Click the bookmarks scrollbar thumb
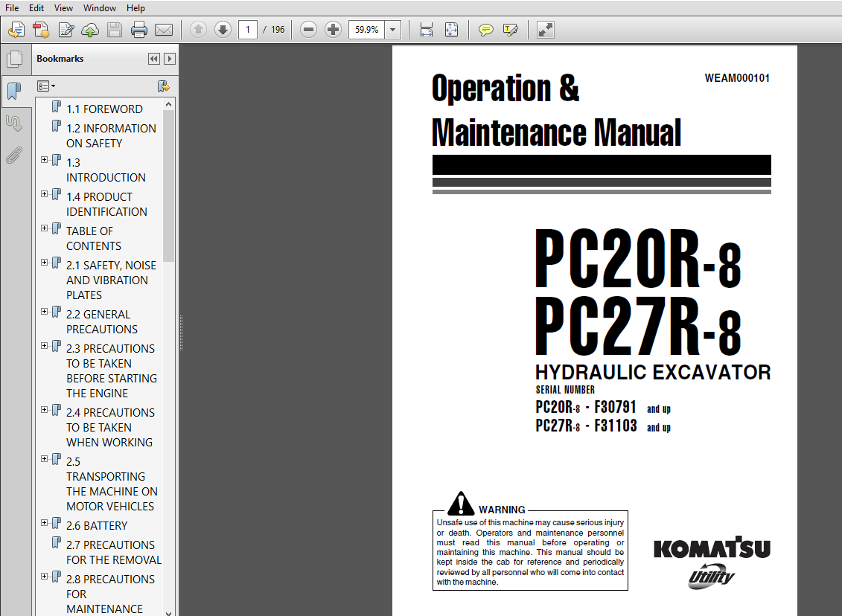The height and width of the screenshot is (616, 842). [168, 186]
